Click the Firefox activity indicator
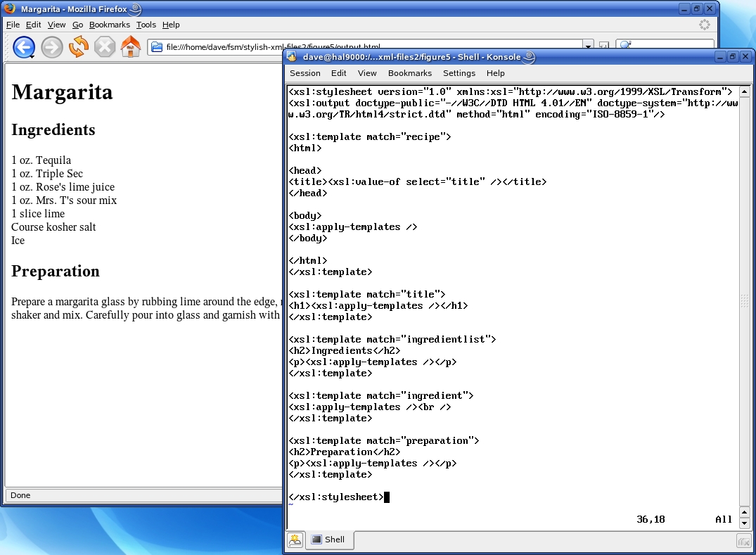 [x=705, y=25]
